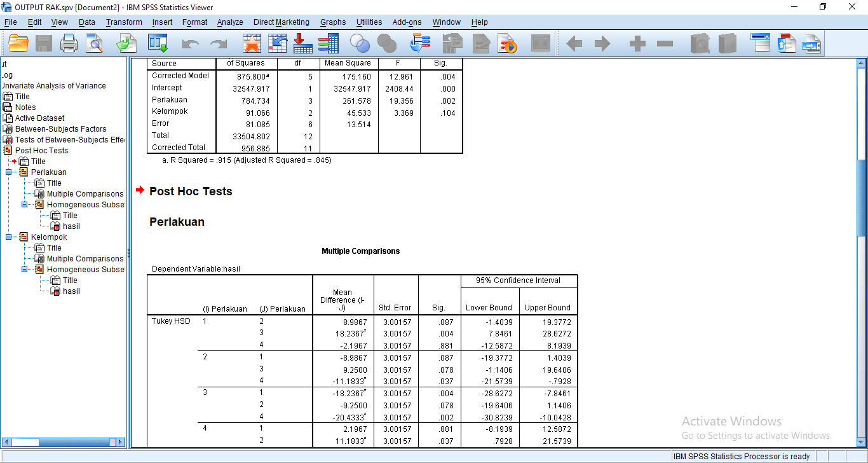The height and width of the screenshot is (463, 868).
Task: Open a file with the folder icon
Action: [x=18, y=43]
